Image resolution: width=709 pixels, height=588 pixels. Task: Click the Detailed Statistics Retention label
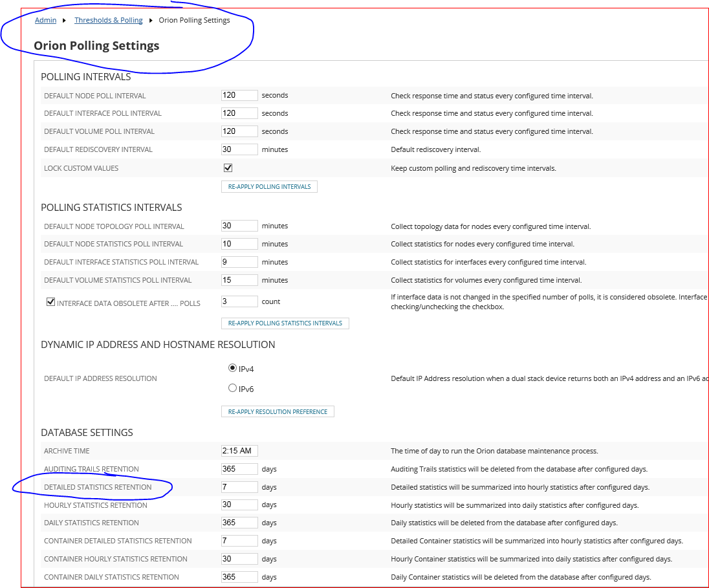[98, 487]
